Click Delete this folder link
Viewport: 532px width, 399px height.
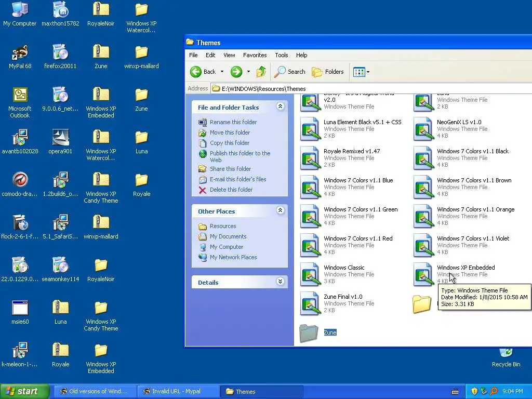coord(231,190)
